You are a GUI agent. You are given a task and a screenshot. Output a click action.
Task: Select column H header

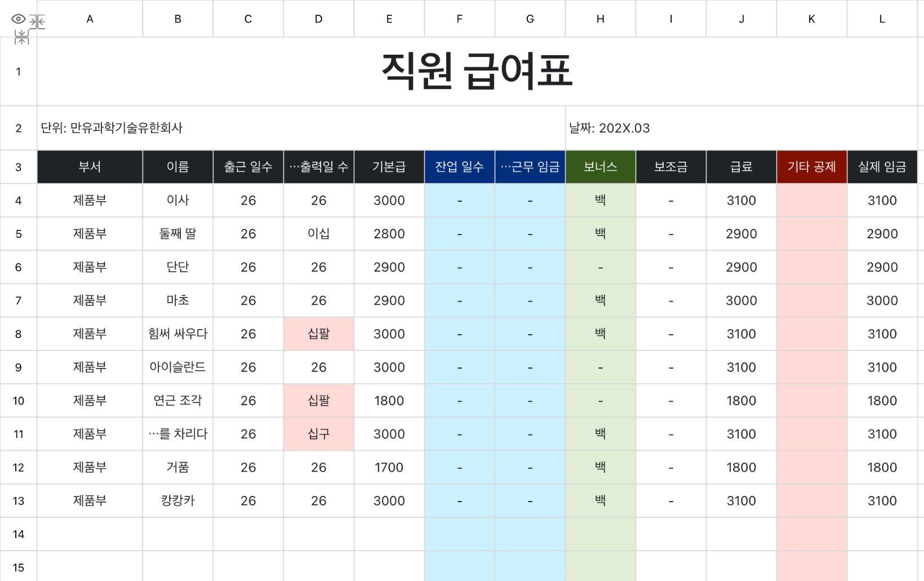(x=600, y=19)
